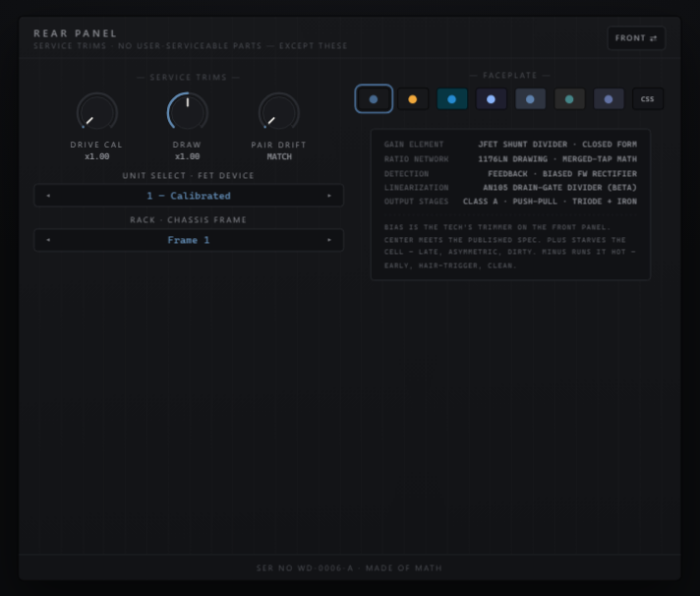Open the 'Frame 1' rack selector
This screenshot has height=596, width=700.
[x=189, y=240]
